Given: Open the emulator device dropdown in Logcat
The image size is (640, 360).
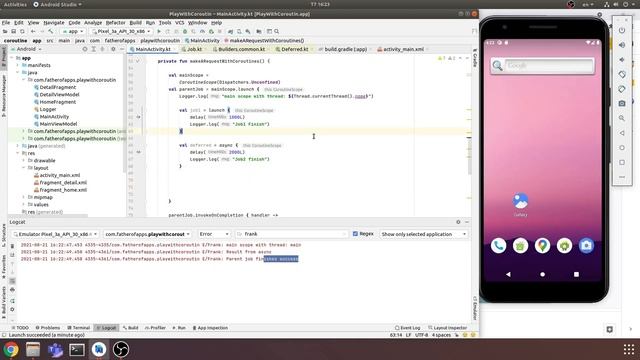Looking at the screenshot, I should pyautogui.click(x=55, y=234).
